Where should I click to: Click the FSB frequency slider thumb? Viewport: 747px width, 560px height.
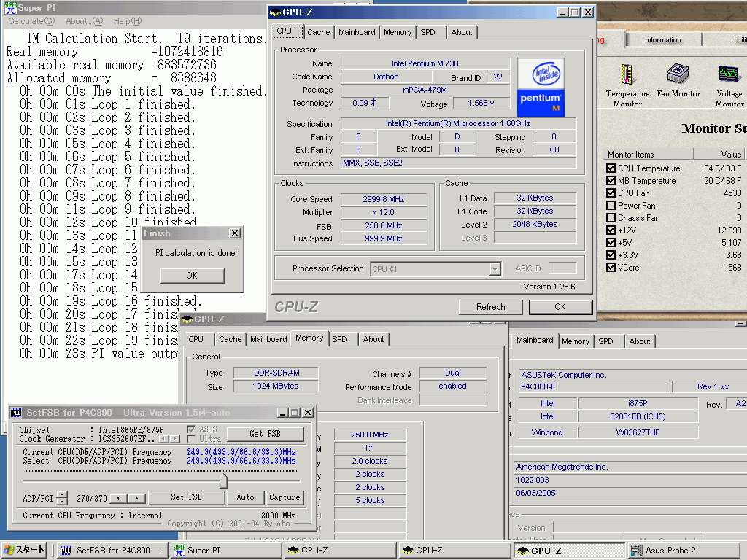click(x=223, y=481)
